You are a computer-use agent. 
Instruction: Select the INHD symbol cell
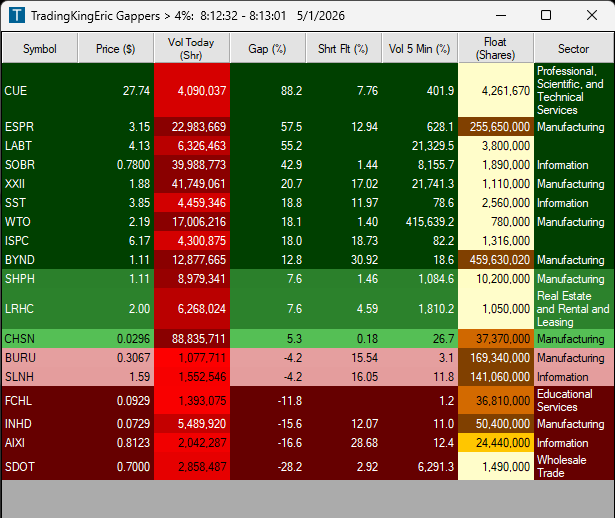tap(40, 424)
